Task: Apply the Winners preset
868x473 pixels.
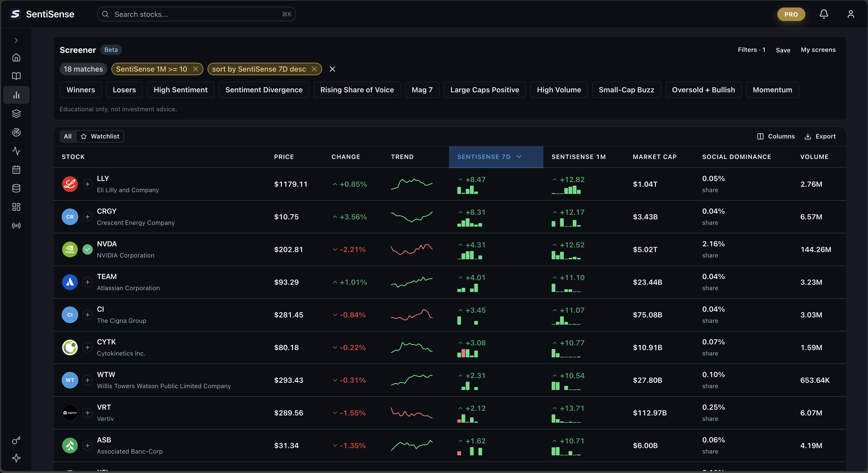Action: pyautogui.click(x=81, y=90)
